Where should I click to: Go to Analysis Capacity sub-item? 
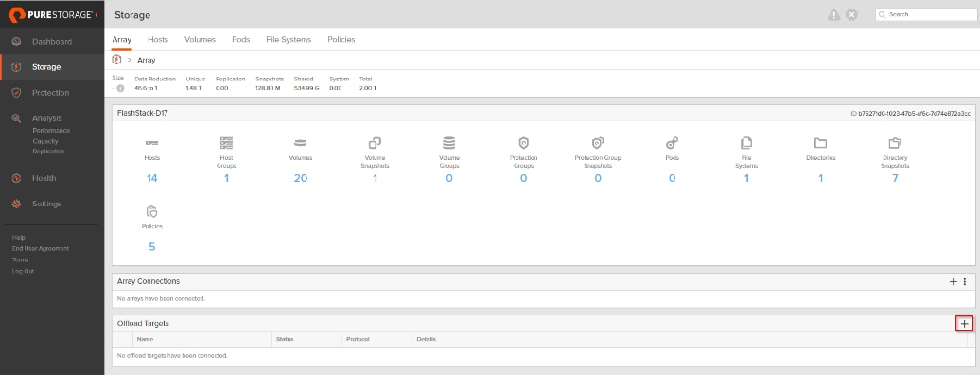[45, 141]
